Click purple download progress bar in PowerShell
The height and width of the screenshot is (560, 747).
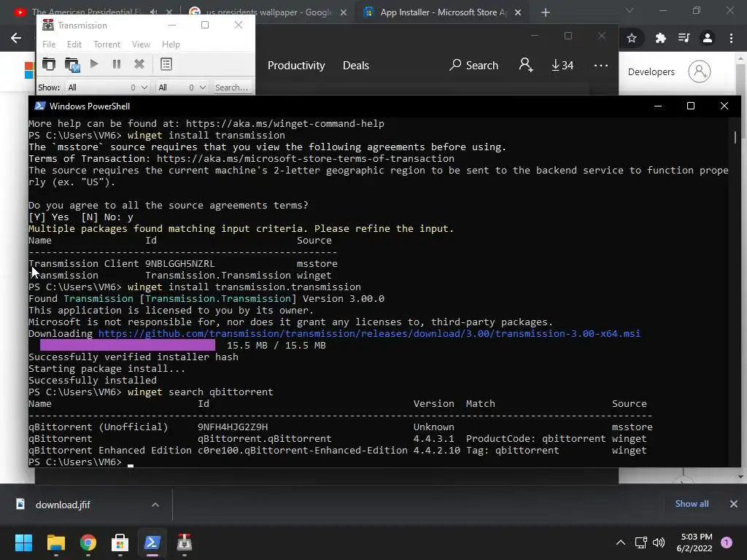127,345
